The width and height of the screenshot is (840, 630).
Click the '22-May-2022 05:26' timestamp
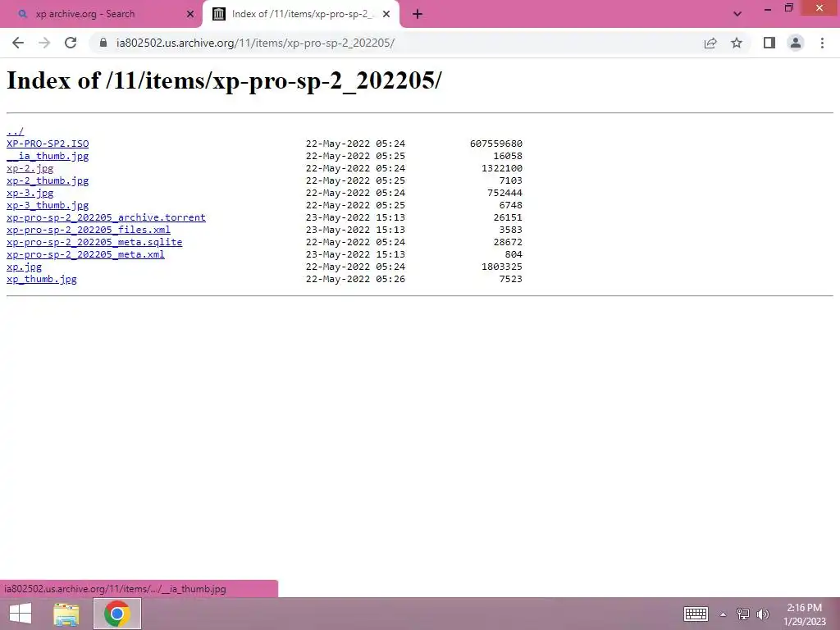tap(355, 279)
